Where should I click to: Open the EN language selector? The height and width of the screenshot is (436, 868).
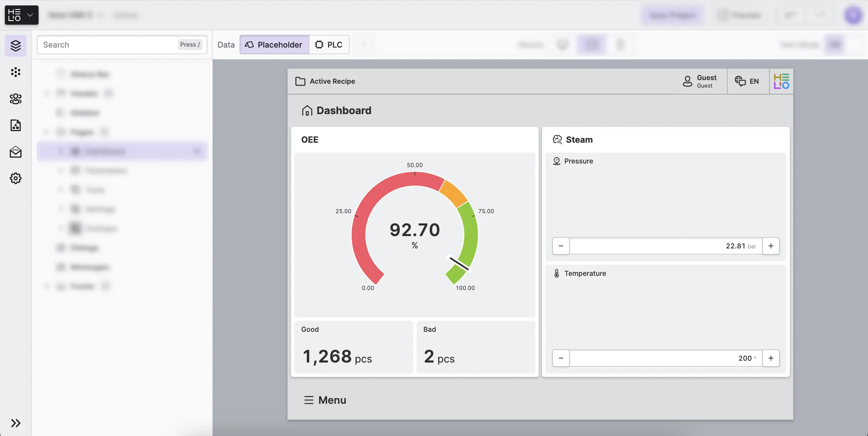point(747,81)
